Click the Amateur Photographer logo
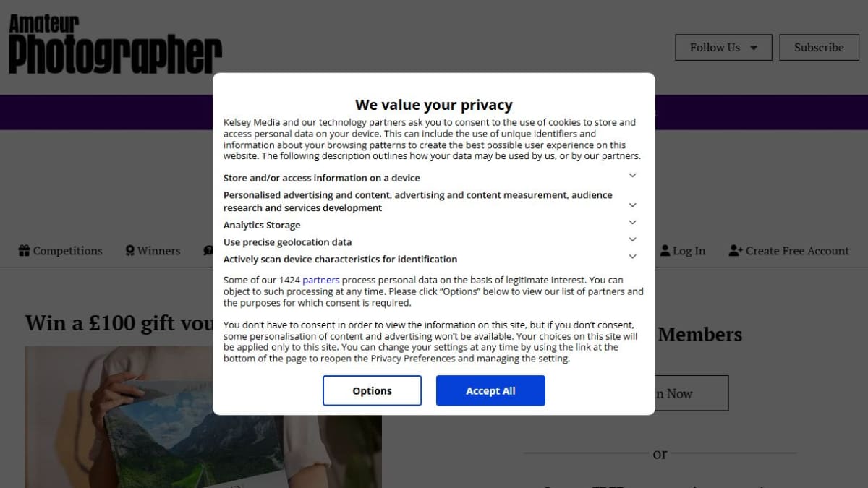The image size is (868, 488). point(115,45)
